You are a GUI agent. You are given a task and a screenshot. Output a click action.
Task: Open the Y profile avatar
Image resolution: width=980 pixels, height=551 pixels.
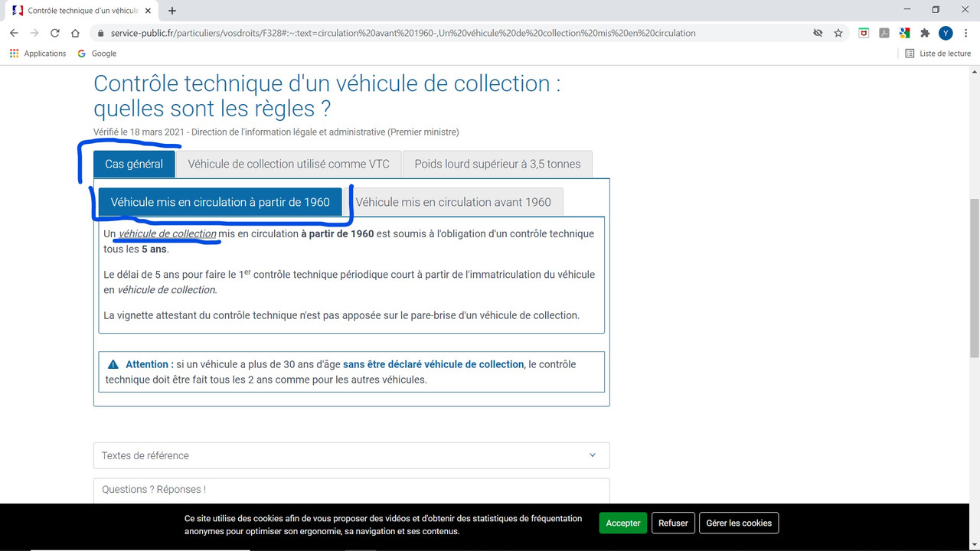pyautogui.click(x=946, y=33)
